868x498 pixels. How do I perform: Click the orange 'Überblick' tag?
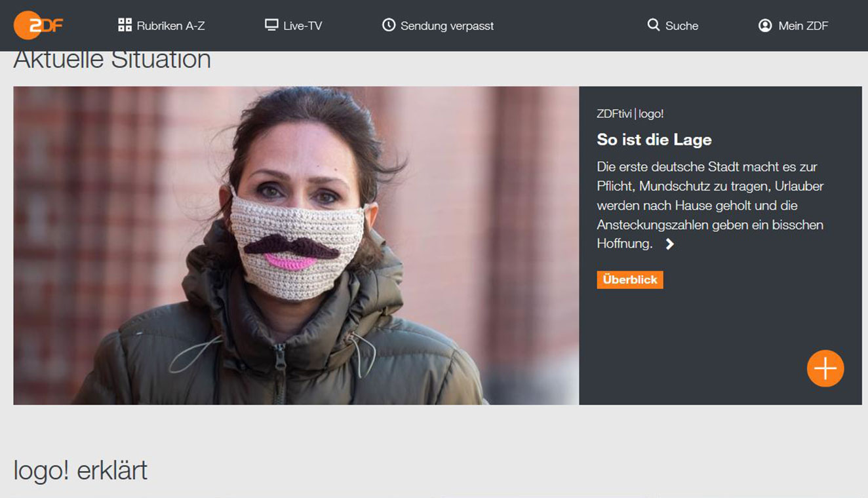coord(629,280)
